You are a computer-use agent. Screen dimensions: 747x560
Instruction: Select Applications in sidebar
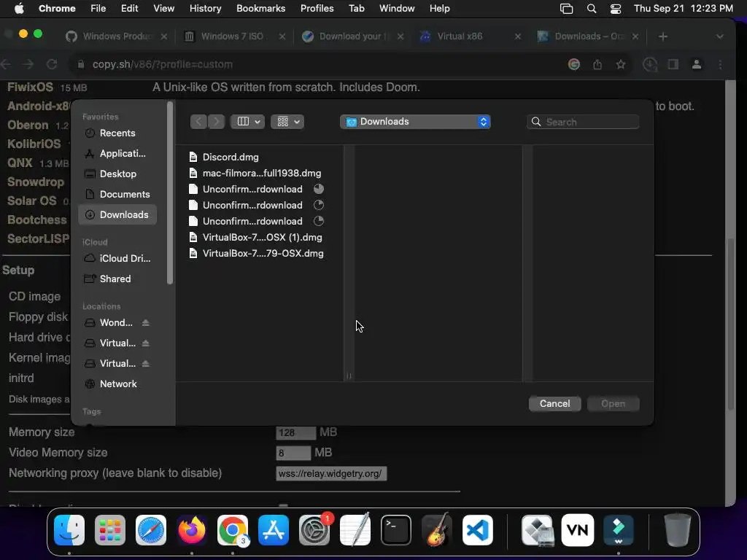(x=117, y=154)
